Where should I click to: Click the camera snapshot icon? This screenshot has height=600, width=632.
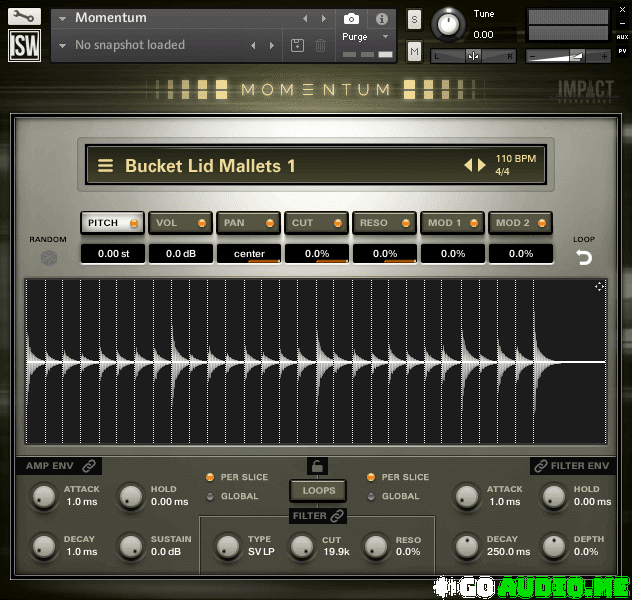pyautogui.click(x=351, y=19)
